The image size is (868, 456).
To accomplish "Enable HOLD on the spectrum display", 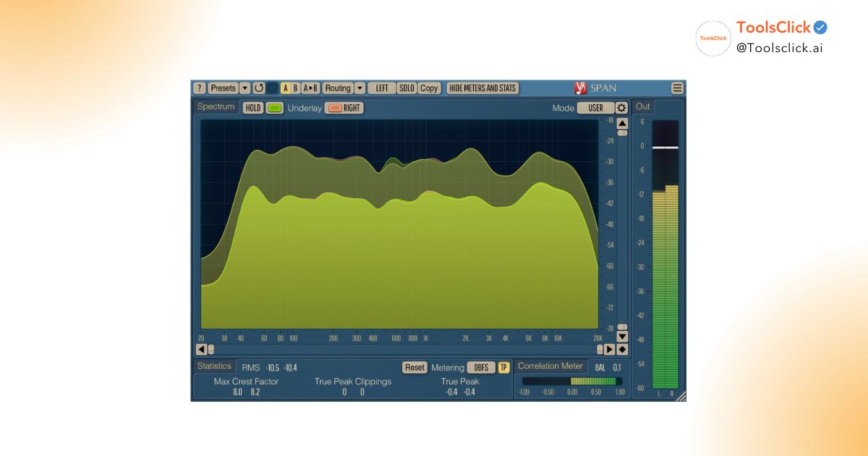I will tap(253, 107).
